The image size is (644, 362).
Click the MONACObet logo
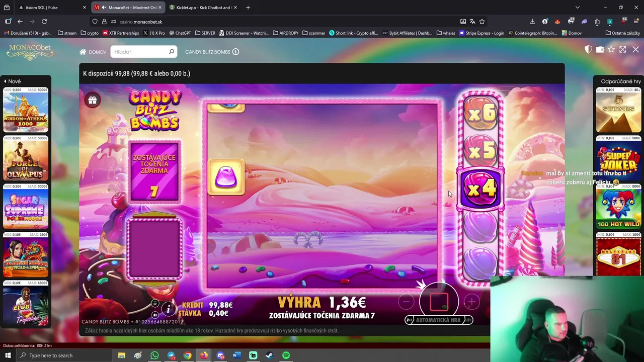[30, 52]
